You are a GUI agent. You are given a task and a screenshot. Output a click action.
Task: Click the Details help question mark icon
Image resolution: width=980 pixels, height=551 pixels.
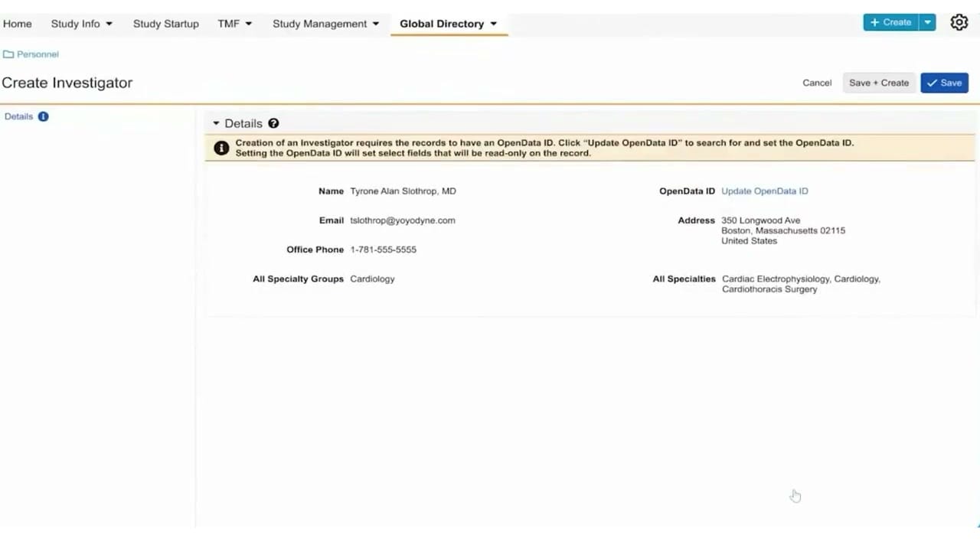(x=273, y=123)
